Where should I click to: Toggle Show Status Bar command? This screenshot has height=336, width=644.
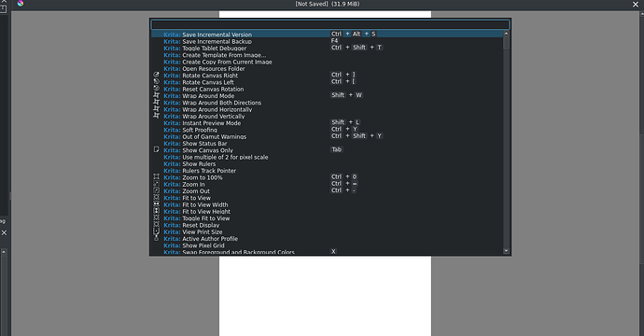(x=328, y=143)
